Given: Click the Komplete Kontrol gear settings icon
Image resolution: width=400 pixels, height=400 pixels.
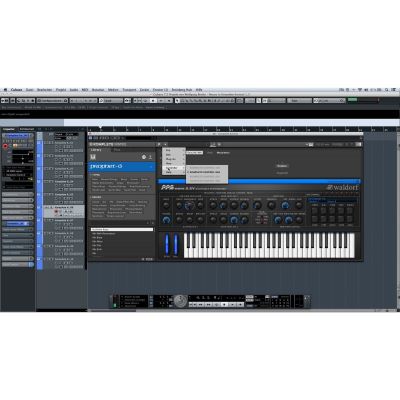Looking at the screenshot, I should click(144, 157).
